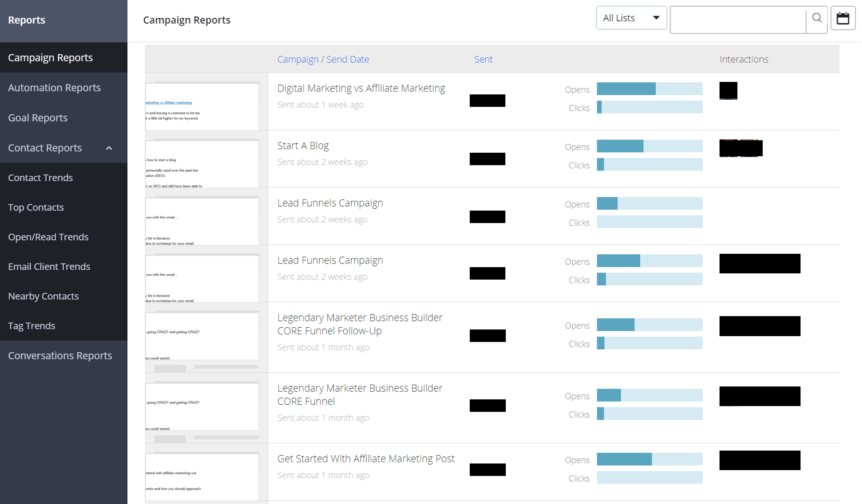Screen dimensions: 862x504
Task: Open the calendar date picker icon
Action: pos(842,18)
